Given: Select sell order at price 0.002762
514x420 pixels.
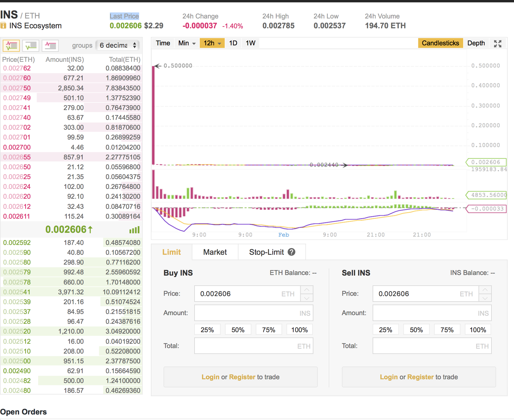Looking at the screenshot, I should pyautogui.click(x=71, y=68).
